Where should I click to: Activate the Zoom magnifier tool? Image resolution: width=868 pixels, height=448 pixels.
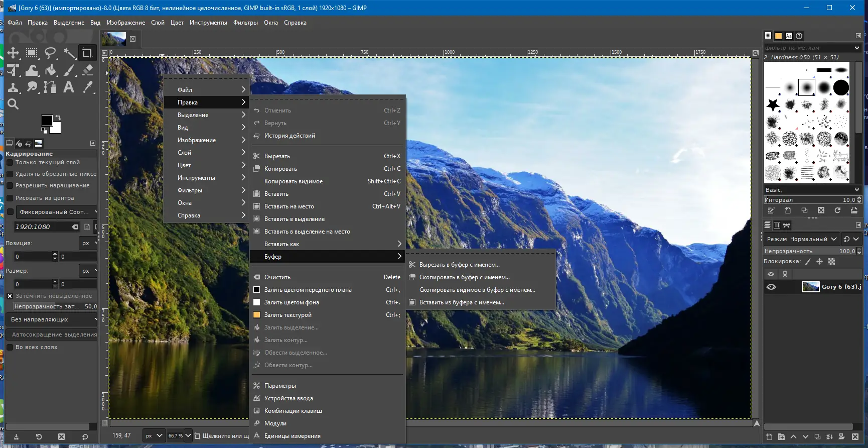tap(13, 104)
